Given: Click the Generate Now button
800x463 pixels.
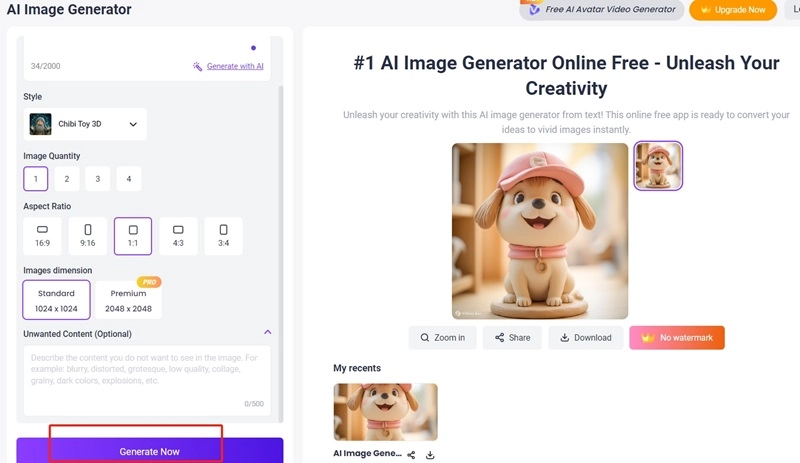Looking at the screenshot, I should coord(149,451).
